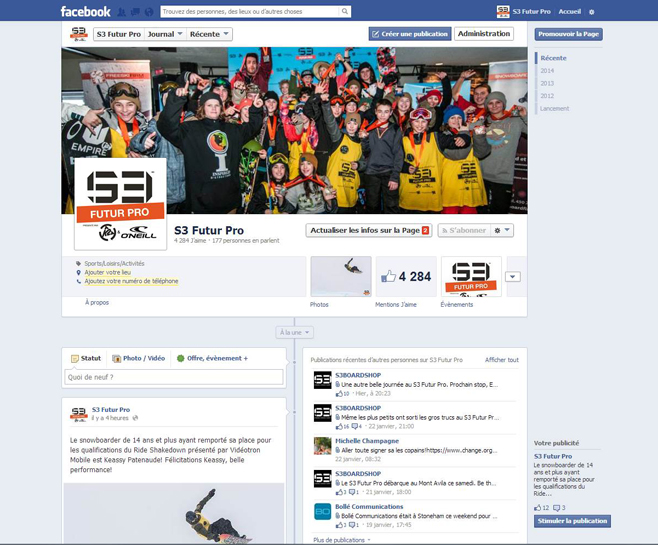Expand Plus de publications

(x=342, y=540)
